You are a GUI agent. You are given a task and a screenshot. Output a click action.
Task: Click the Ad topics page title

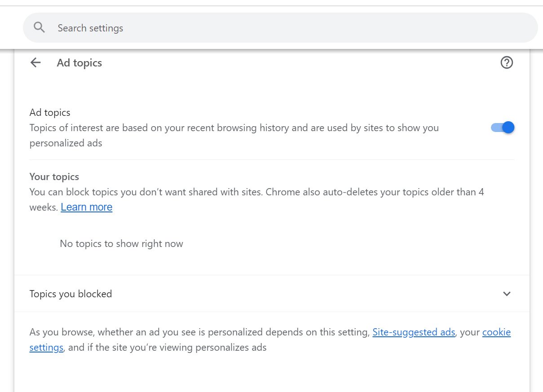pos(79,63)
